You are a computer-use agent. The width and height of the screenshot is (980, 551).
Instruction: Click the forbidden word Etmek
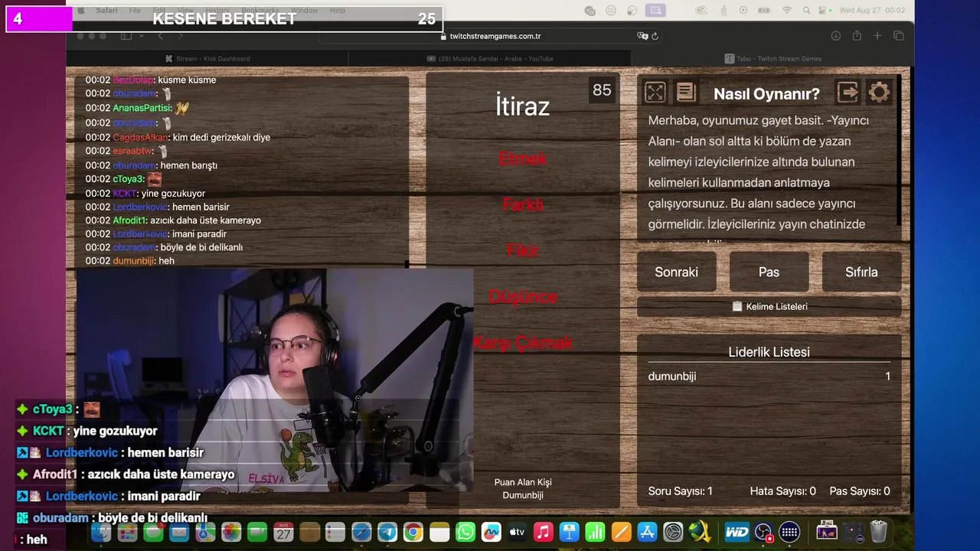click(x=523, y=158)
